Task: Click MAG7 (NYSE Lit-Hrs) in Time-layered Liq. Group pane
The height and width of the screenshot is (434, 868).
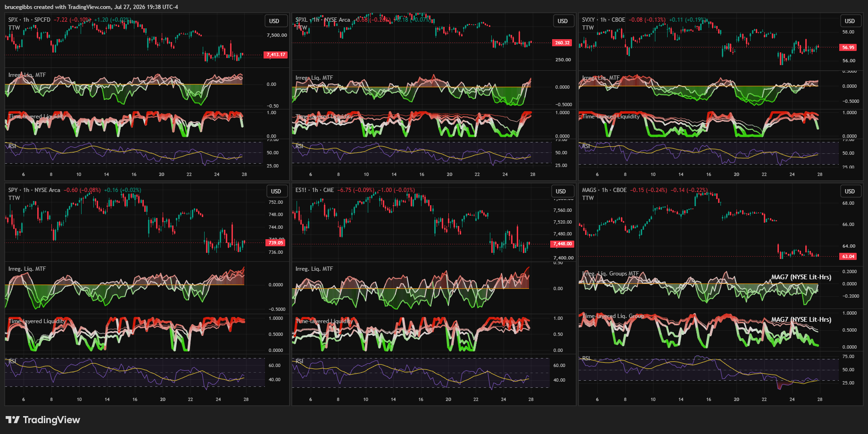Action: tap(801, 320)
